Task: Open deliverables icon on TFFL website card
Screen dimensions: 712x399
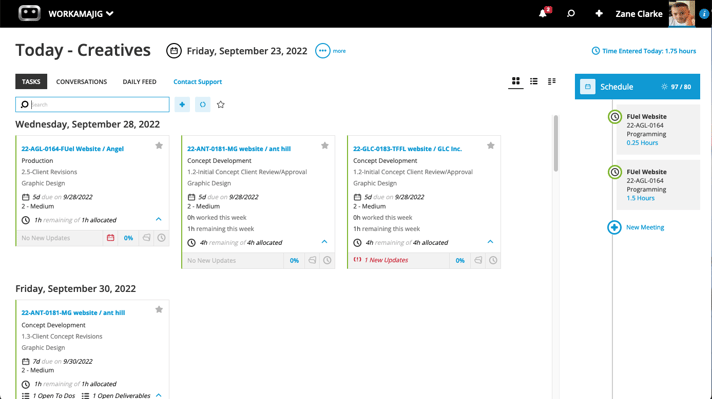Action: (x=478, y=261)
